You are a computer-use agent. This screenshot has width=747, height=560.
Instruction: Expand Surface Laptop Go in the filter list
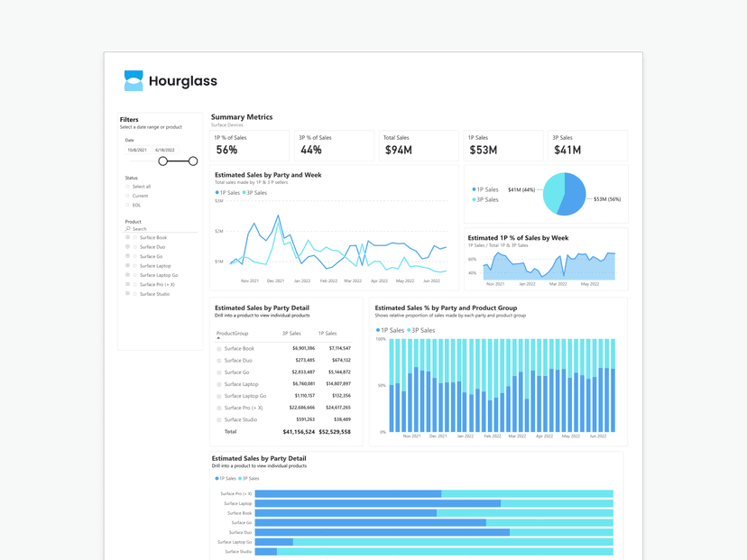pyautogui.click(x=128, y=275)
